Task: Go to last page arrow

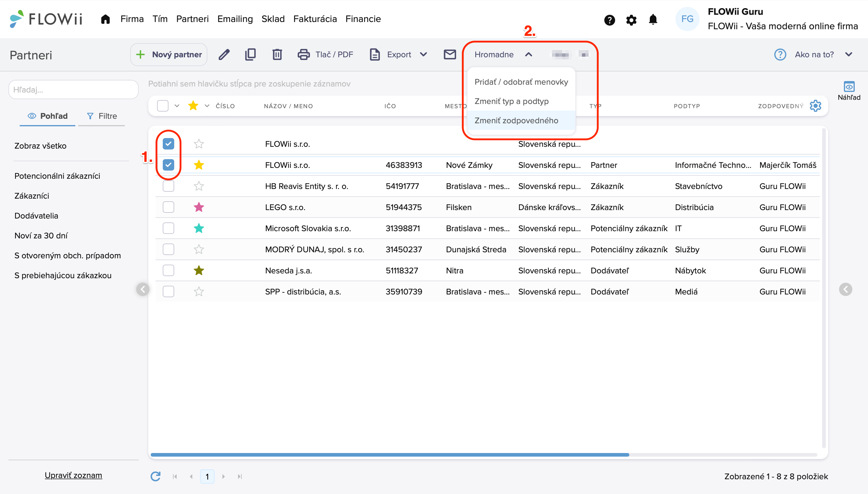Action: pyautogui.click(x=240, y=477)
